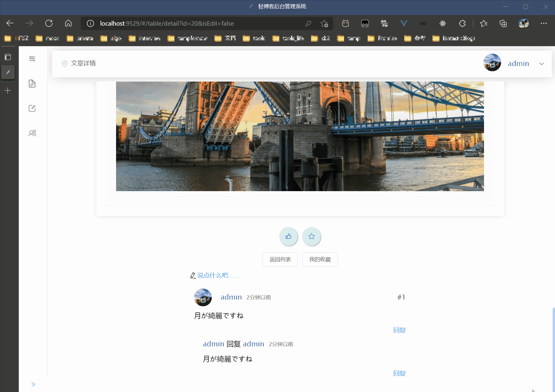Select the compose/edit sidebar icon
Image resolution: width=555 pixels, height=392 pixels.
click(x=32, y=108)
